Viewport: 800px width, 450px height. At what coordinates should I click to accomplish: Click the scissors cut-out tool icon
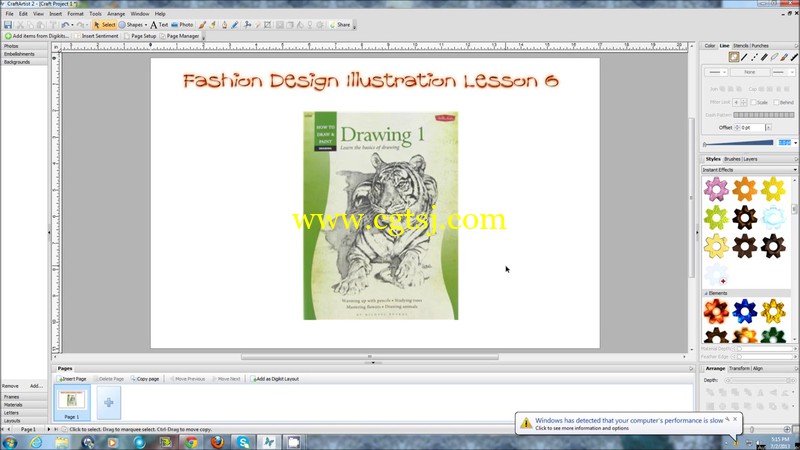tap(247, 24)
